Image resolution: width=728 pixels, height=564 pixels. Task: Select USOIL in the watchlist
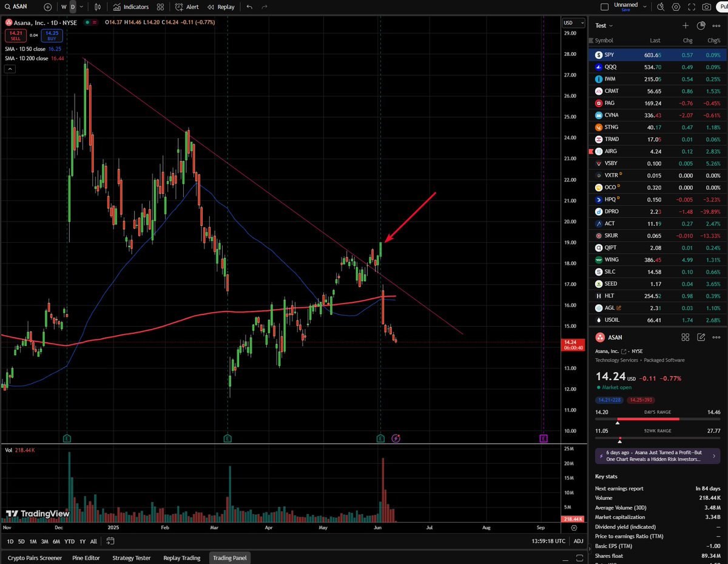[x=658, y=319]
